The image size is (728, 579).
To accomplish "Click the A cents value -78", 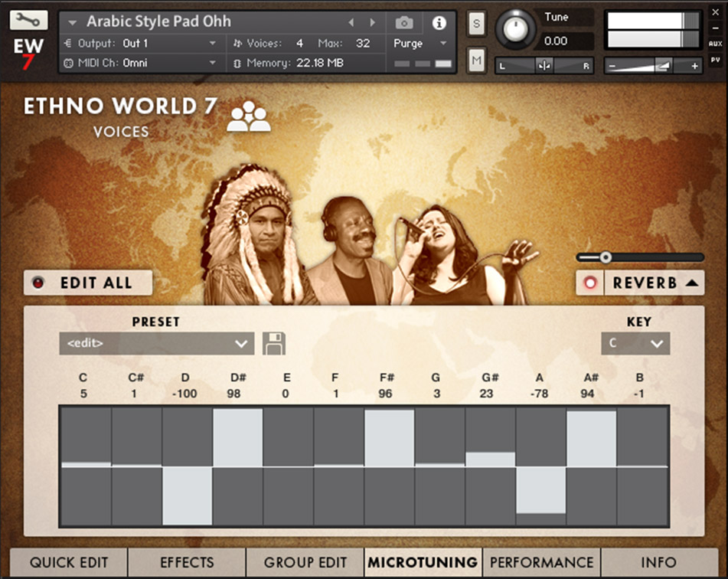I will (x=539, y=394).
